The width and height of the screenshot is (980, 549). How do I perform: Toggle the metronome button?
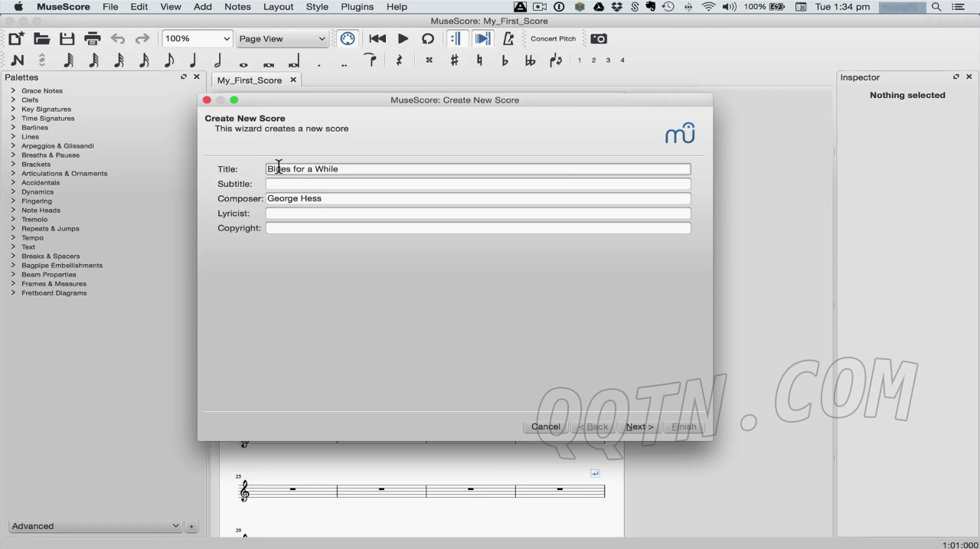[508, 39]
